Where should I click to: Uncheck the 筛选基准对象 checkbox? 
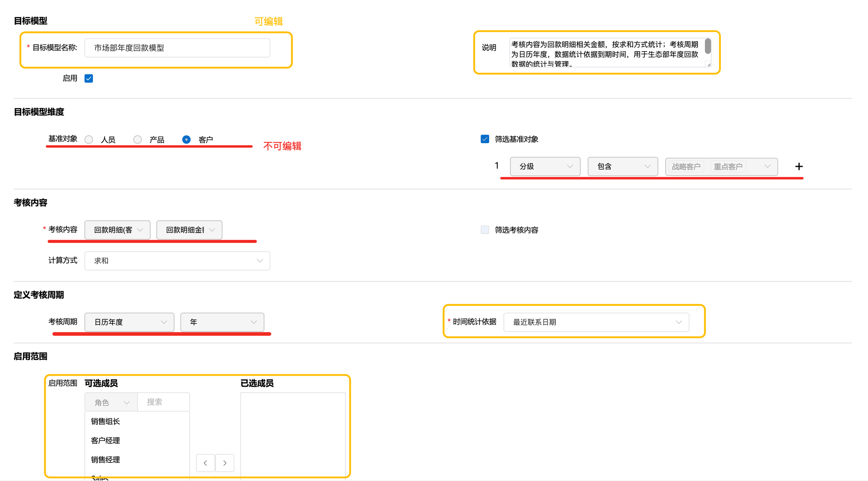click(485, 139)
